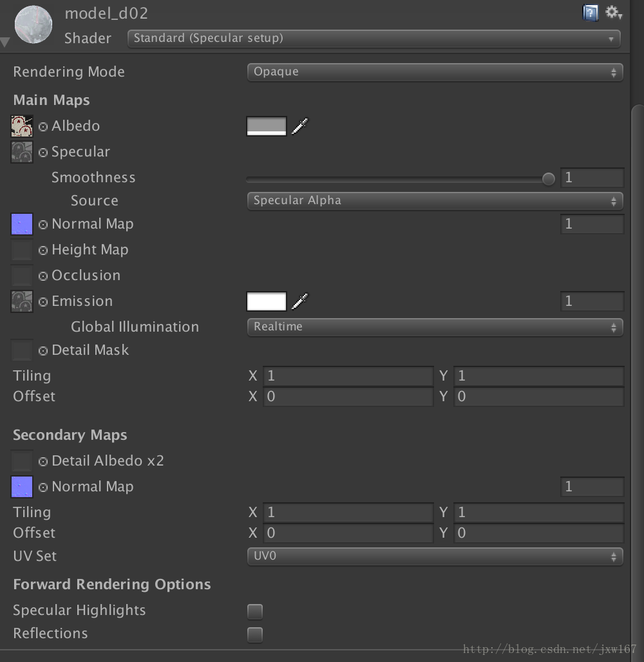Open texture picker circle beside Detail Mask
The width and height of the screenshot is (644, 662).
[43, 351]
